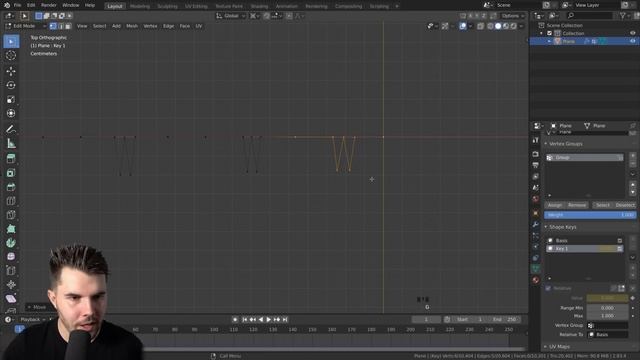
Task: Open the Render menu
Action: [49, 5]
